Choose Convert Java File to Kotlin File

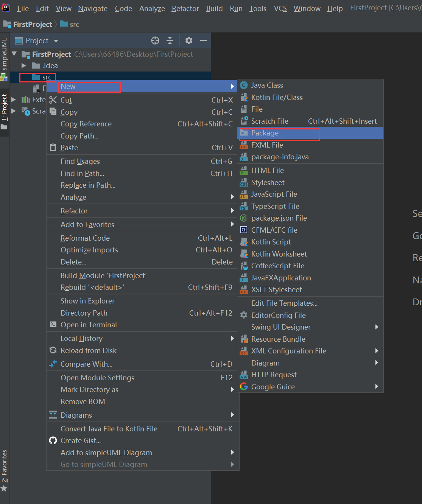[143, 429]
